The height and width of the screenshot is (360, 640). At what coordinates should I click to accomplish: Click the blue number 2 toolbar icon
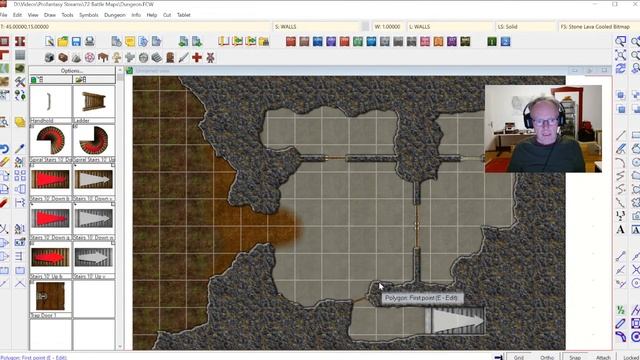click(505, 41)
